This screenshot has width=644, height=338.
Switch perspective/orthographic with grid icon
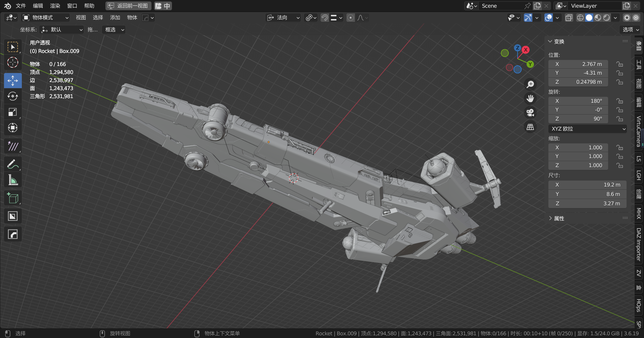click(x=530, y=127)
